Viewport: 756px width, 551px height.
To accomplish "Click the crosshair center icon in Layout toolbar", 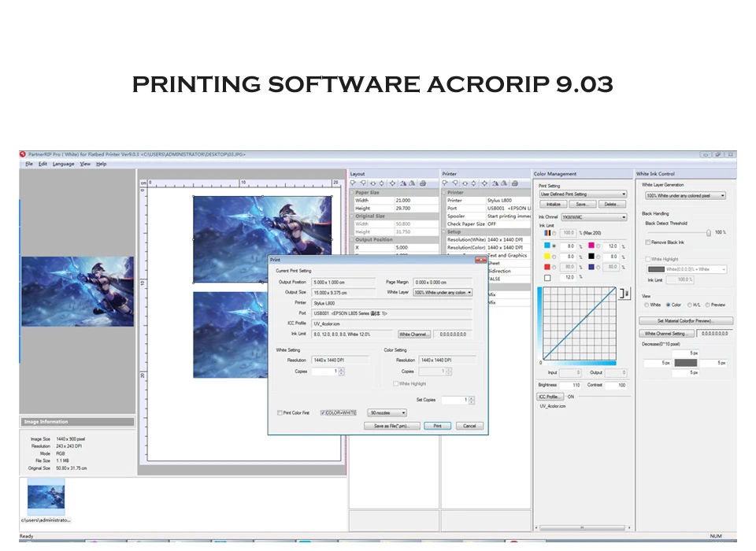I will (x=392, y=183).
